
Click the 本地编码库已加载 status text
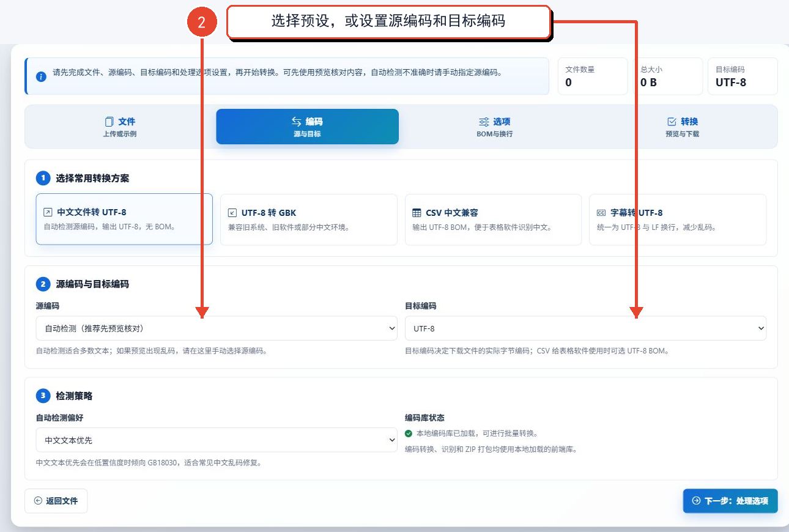[477, 434]
